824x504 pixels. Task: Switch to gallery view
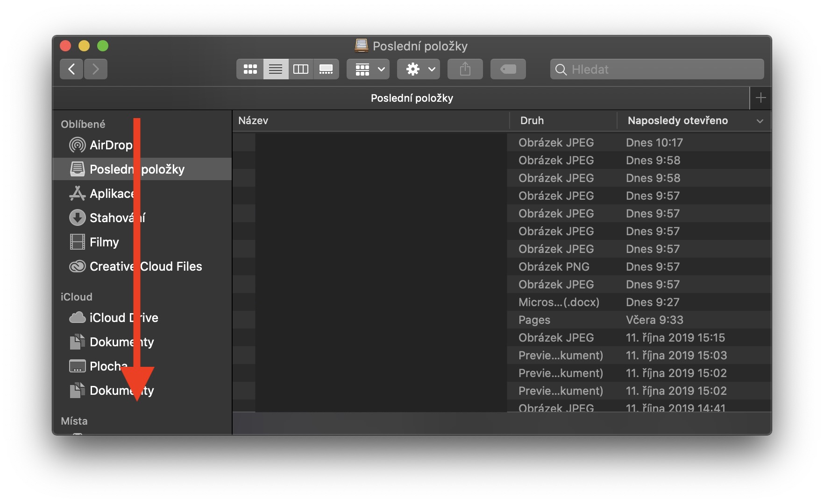tap(326, 69)
